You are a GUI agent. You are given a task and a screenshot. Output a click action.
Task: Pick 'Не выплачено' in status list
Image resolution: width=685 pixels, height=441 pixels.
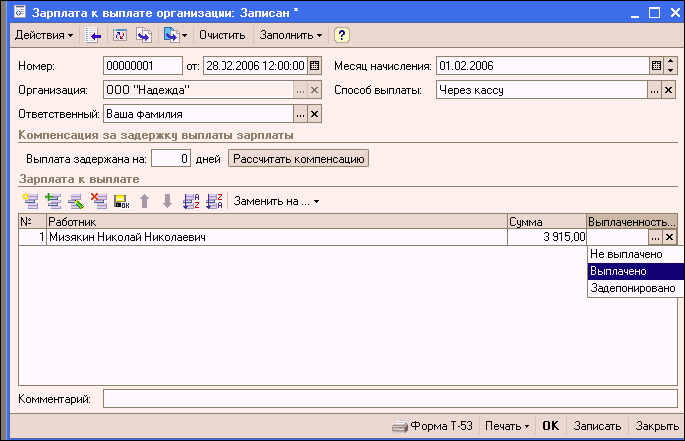[x=626, y=254]
